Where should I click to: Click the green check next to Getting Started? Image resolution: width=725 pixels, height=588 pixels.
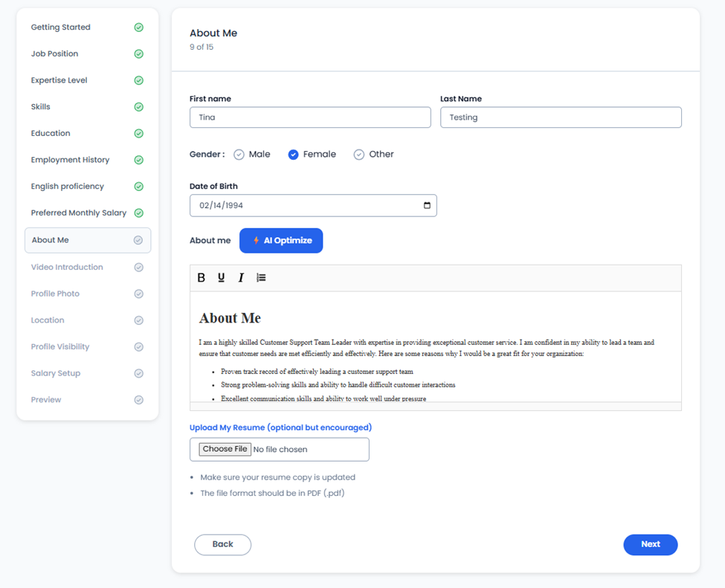(139, 28)
